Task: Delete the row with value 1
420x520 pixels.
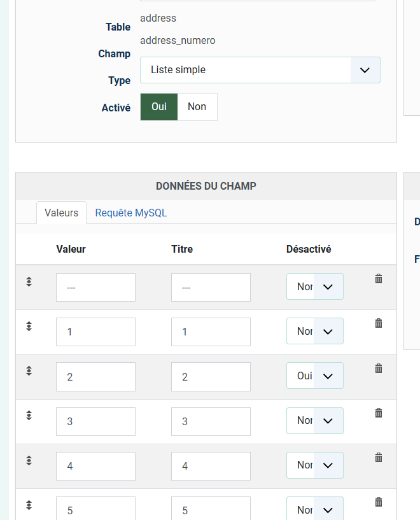Action: (379, 323)
